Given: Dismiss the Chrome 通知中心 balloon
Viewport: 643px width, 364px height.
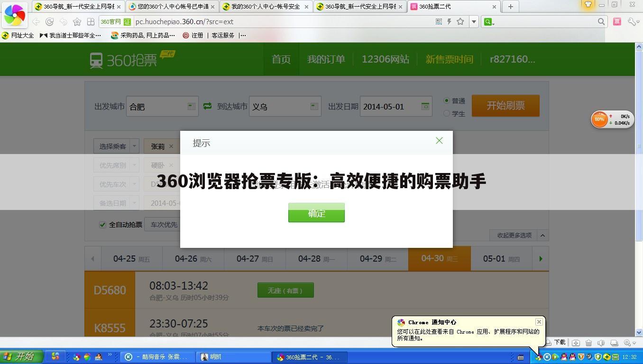Looking at the screenshot, I should (x=539, y=322).
